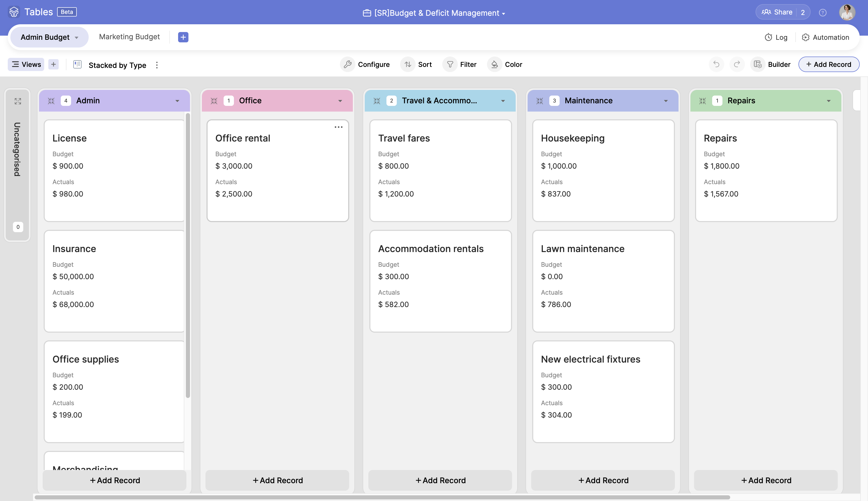Click the Beta label badge
The image size is (868, 501).
tap(67, 12)
